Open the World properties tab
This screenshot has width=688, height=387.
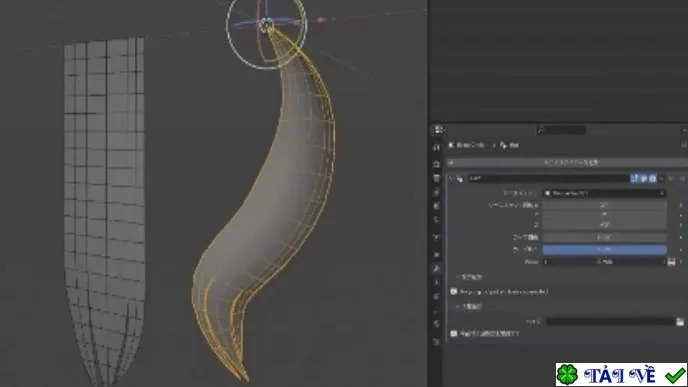point(436,220)
